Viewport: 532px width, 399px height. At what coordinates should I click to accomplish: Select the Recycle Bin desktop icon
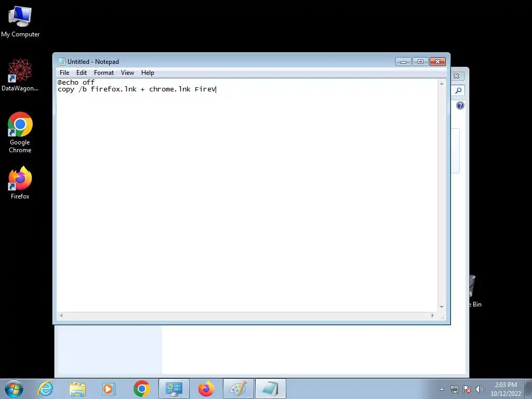475,291
